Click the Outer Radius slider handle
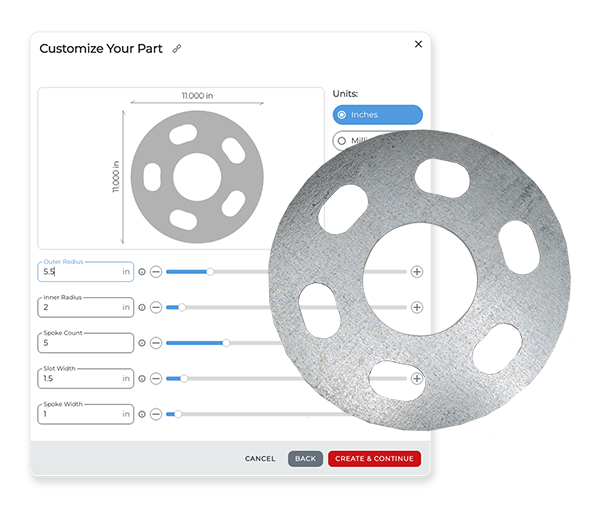 pos(210,272)
